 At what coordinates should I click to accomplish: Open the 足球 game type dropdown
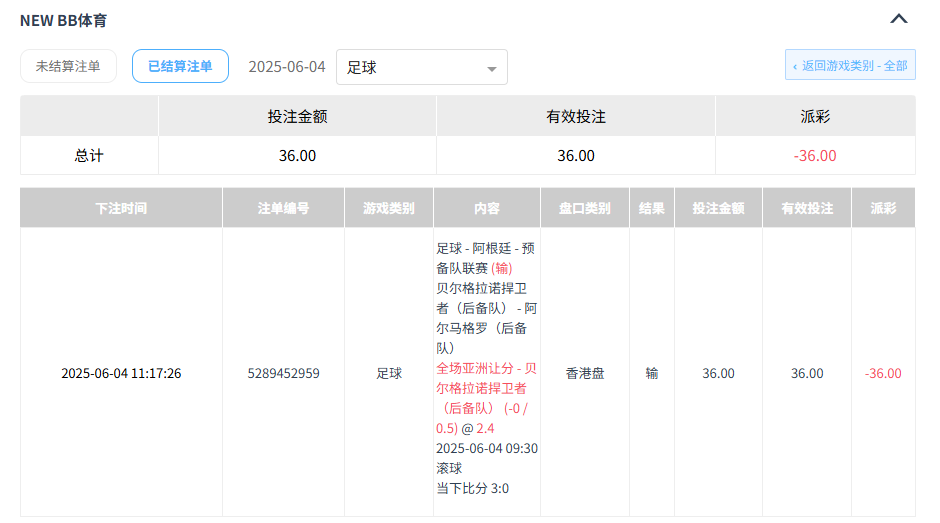421,68
